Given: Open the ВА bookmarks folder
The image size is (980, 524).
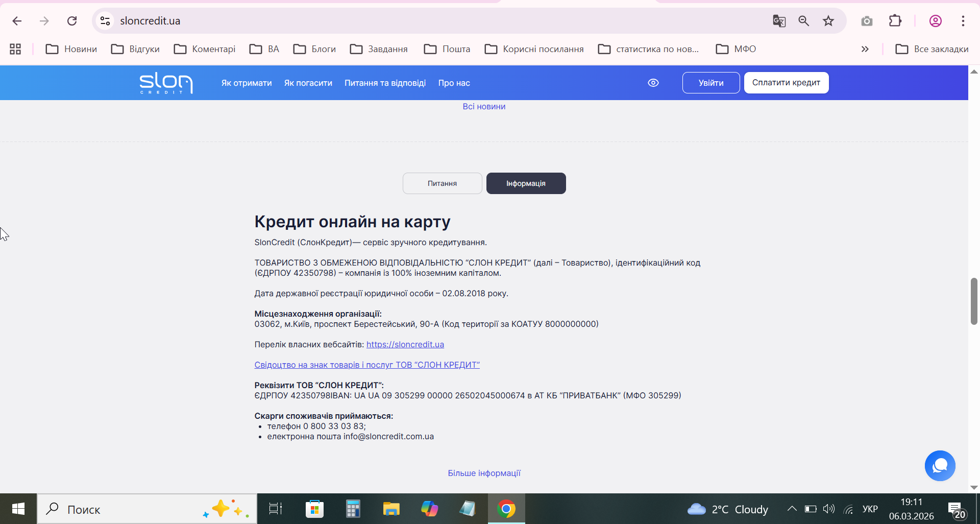Looking at the screenshot, I should point(264,49).
